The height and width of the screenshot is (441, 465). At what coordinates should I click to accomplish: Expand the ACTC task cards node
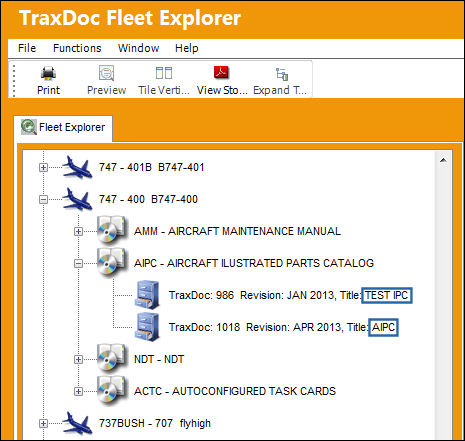coord(78,391)
